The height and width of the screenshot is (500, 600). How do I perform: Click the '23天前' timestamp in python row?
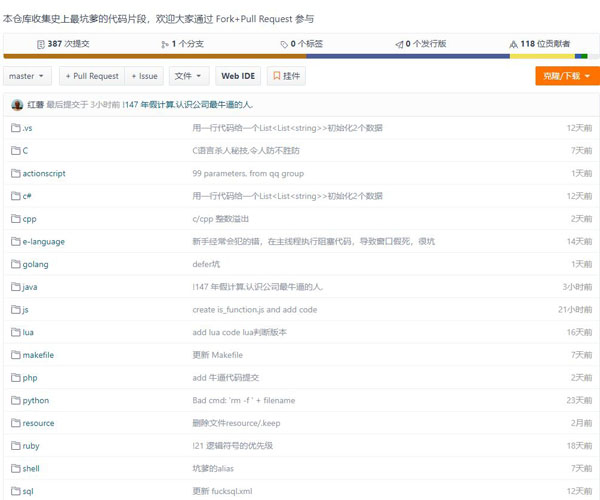click(579, 401)
